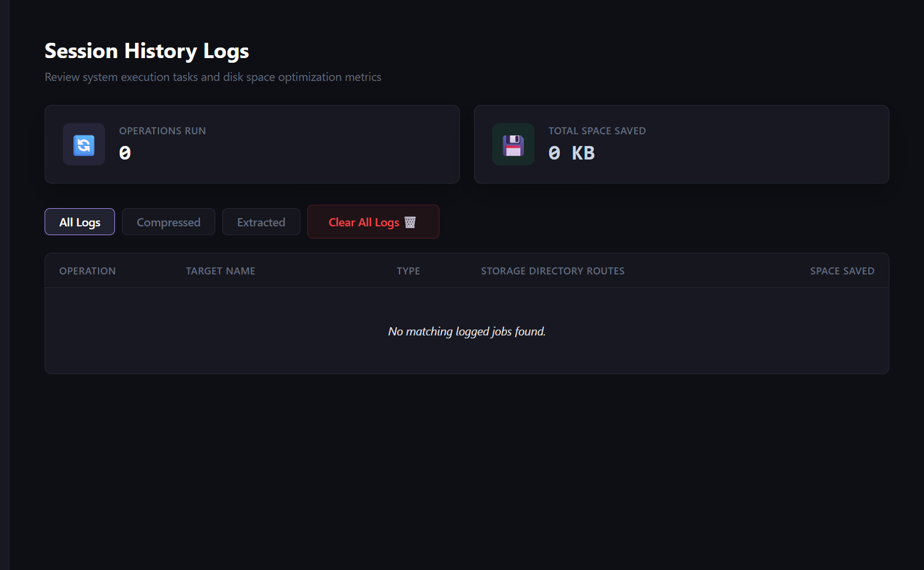This screenshot has height=570, width=924.
Task: Click the Operations Run refresh icon
Action: tap(84, 145)
